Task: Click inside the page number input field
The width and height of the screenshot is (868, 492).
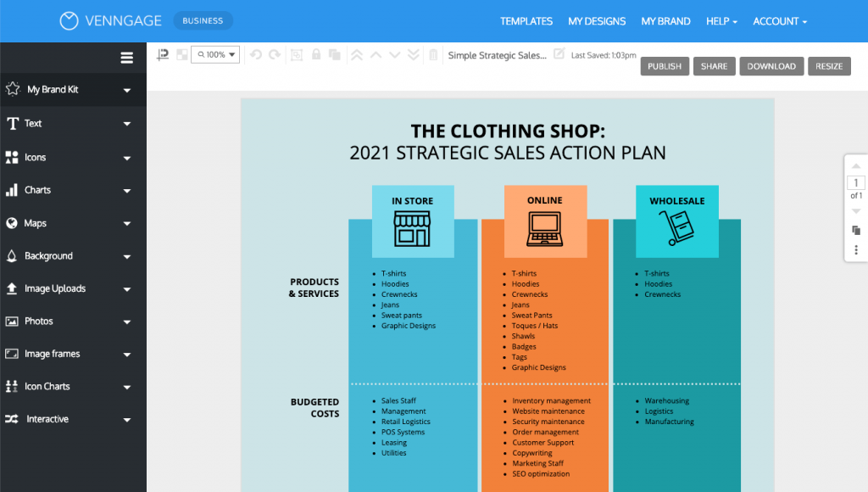Action: tap(855, 182)
